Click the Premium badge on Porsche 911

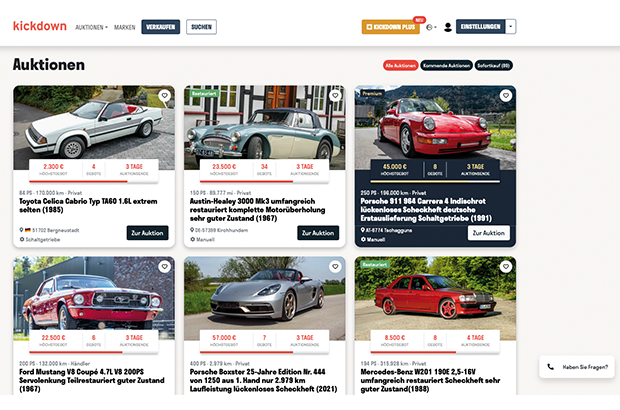coord(372,93)
